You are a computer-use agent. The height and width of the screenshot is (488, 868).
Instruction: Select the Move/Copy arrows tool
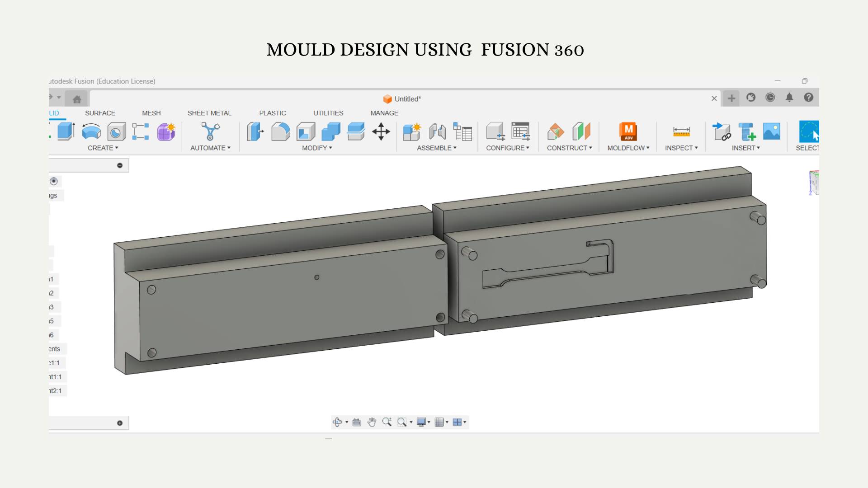click(381, 131)
